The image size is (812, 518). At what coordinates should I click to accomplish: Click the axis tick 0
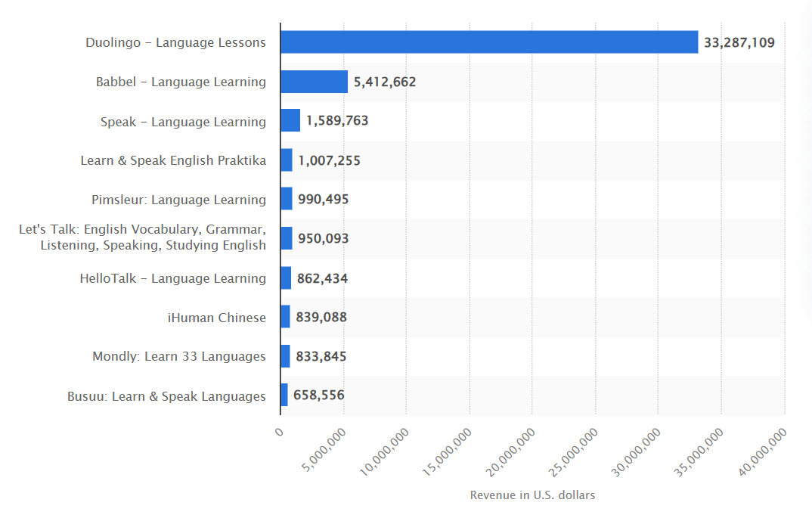coord(279,432)
